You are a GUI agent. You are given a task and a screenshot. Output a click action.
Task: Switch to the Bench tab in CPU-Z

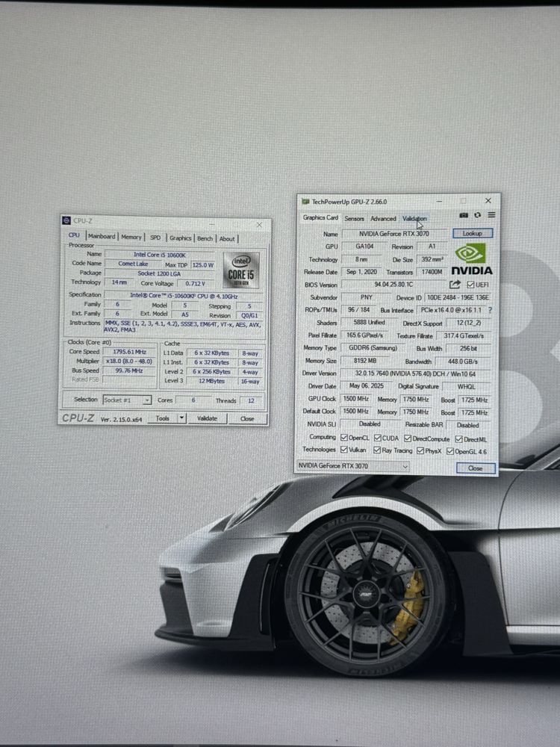[205, 238]
